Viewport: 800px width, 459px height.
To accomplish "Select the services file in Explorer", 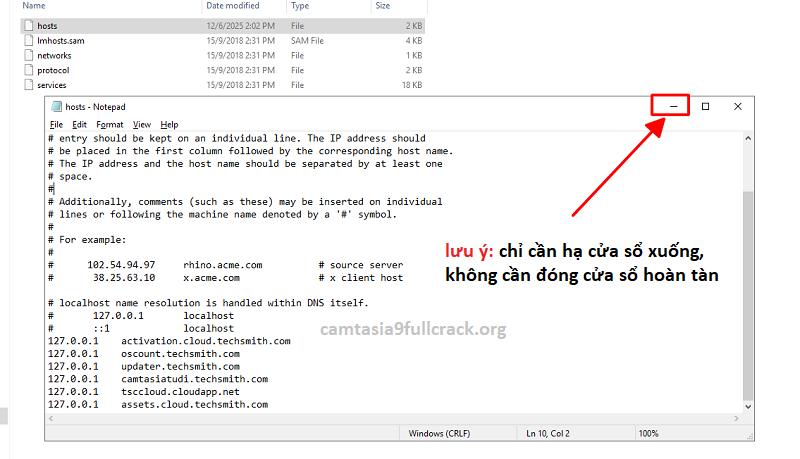I will point(222,85).
